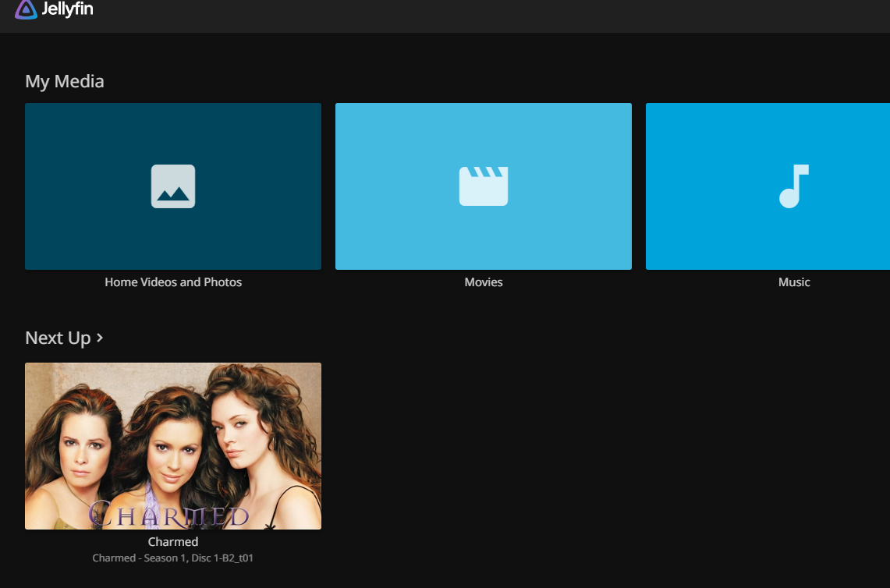This screenshot has height=588, width=890.
Task: Open the bright blue Music library card
Action: [x=768, y=186]
